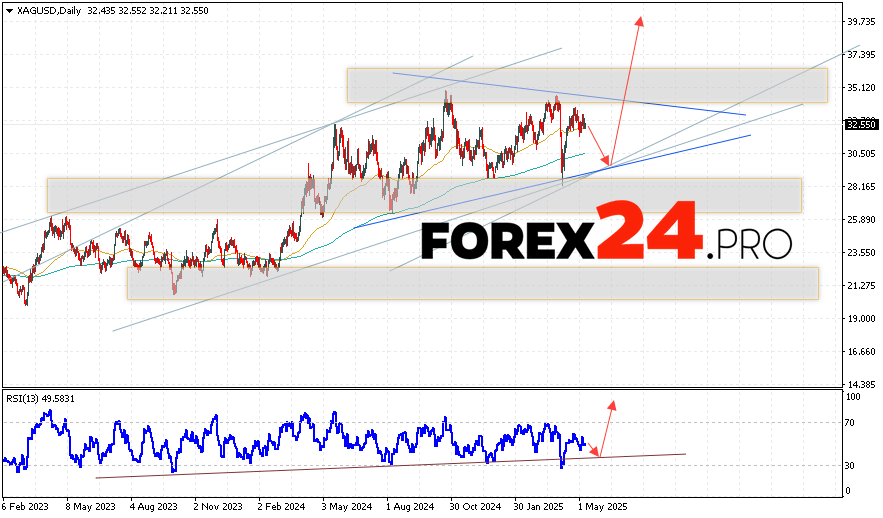
Task: Click the current price tag 32.550
Action: point(862,124)
